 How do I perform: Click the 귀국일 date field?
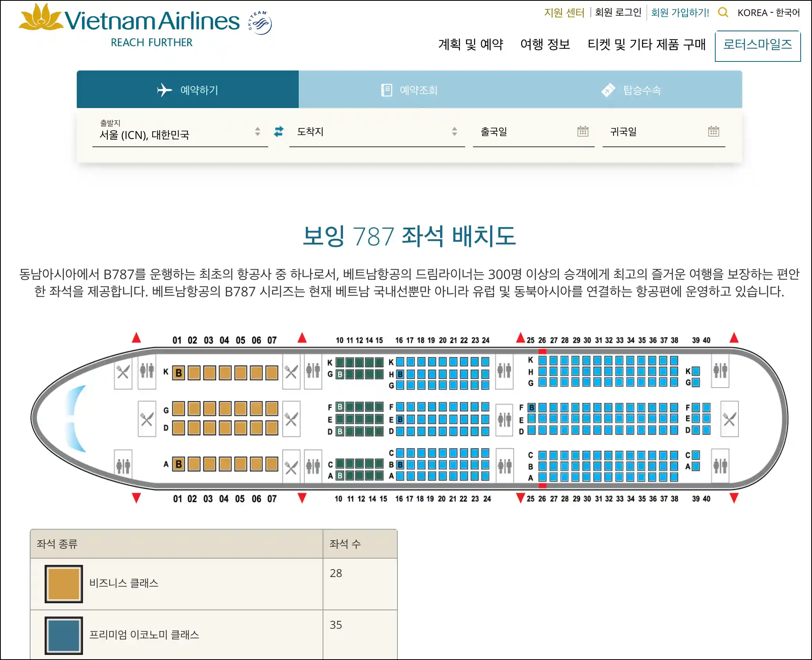(x=664, y=132)
